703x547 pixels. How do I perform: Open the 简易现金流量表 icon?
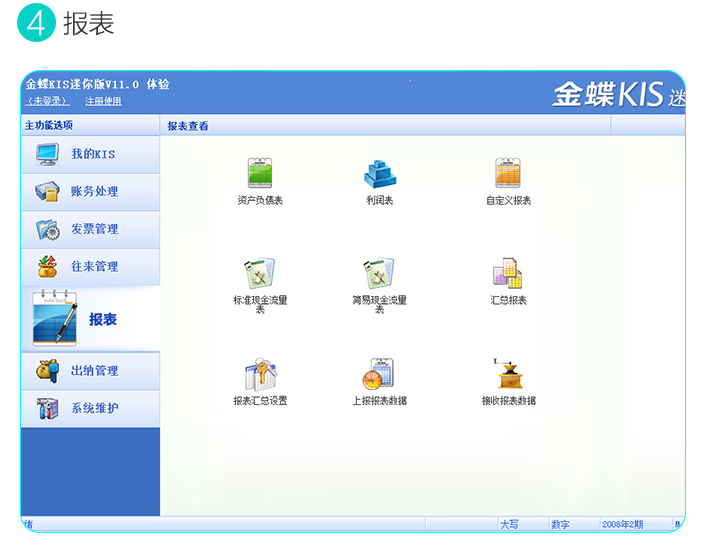pos(379,275)
